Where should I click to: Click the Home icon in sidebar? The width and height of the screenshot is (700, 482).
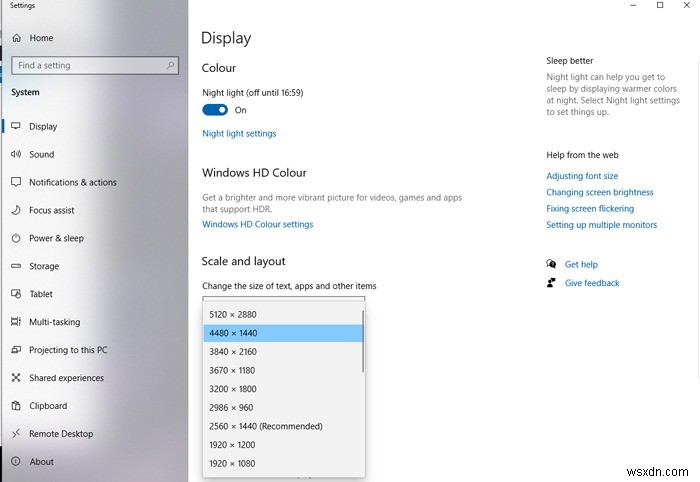coord(17,38)
